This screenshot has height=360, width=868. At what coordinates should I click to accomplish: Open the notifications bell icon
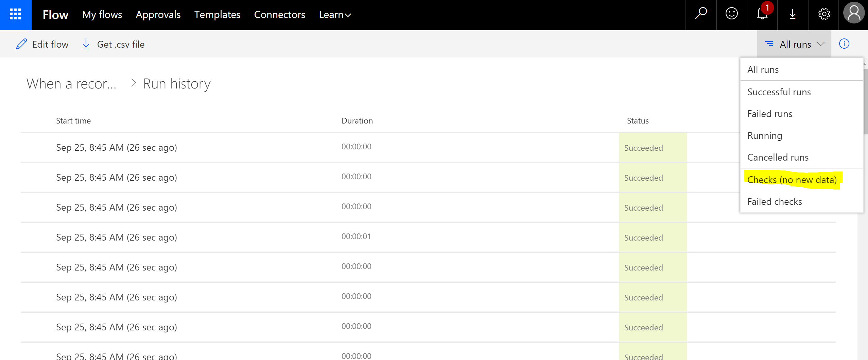point(762,14)
